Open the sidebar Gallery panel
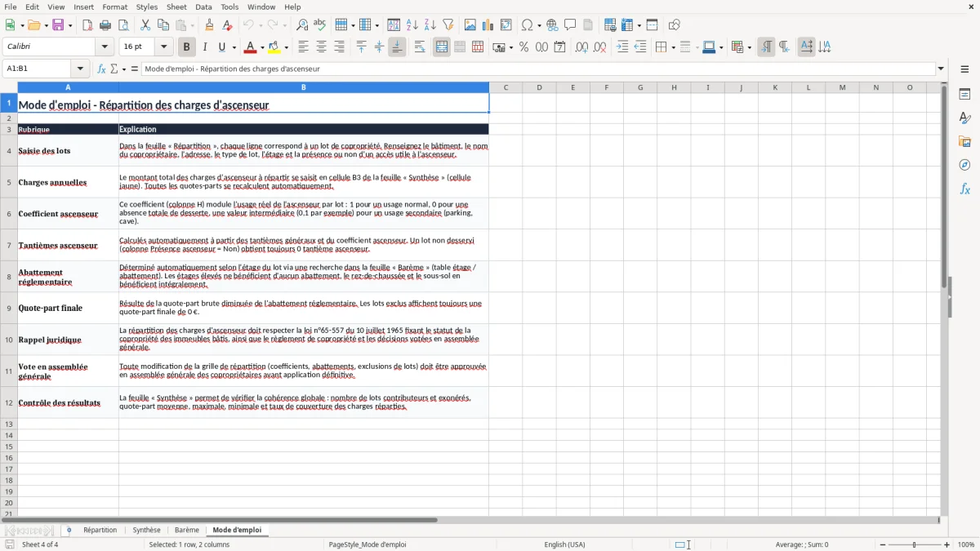The width and height of the screenshot is (980, 551). (964, 142)
